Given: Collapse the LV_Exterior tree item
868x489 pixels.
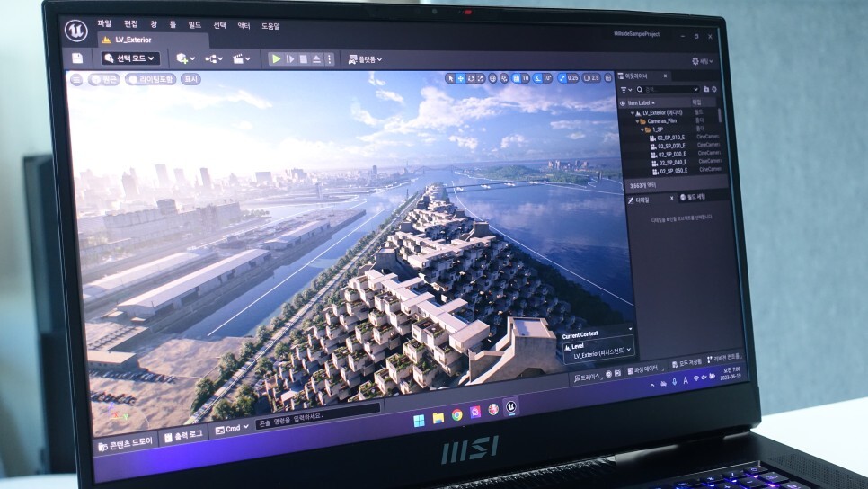Looking at the screenshot, I should pyautogui.click(x=633, y=112).
